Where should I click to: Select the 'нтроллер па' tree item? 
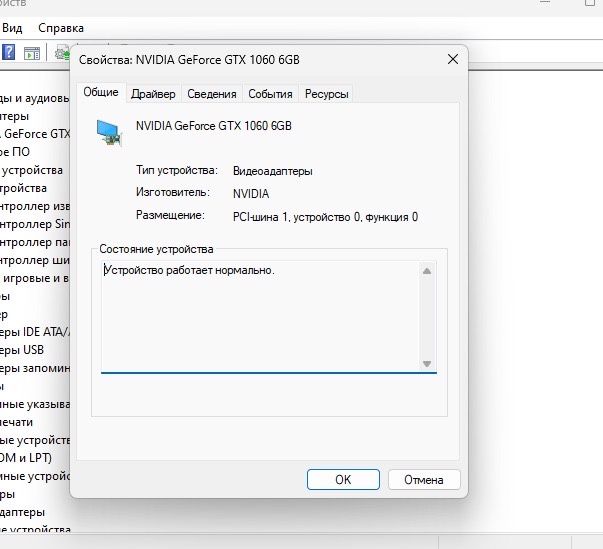click(35, 242)
